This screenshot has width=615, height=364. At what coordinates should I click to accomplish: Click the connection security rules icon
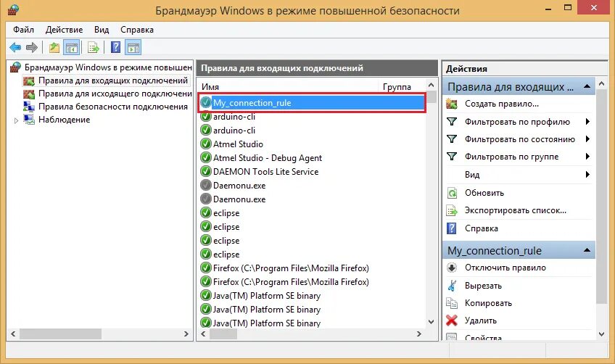29,107
